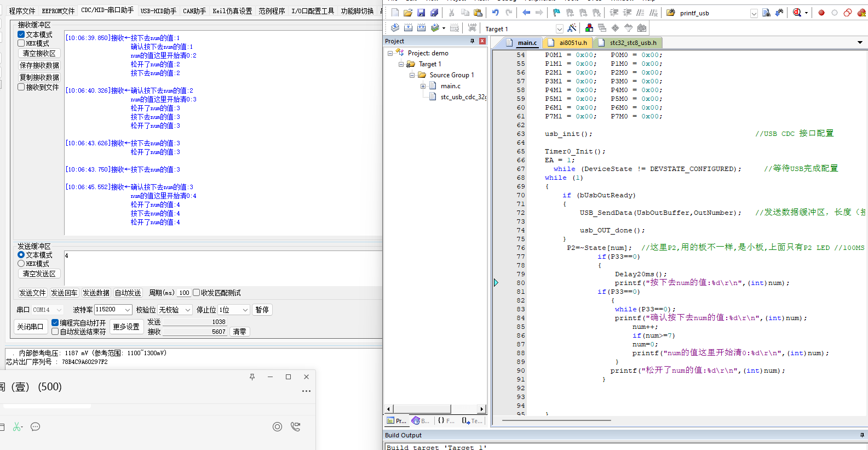Click the Build target icon
The image size is (868, 450).
pos(408,28)
